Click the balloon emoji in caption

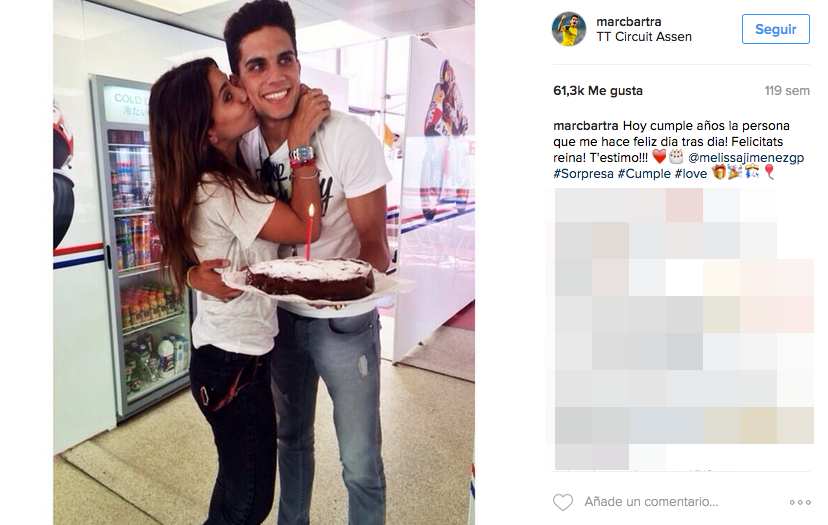pos(769,172)
